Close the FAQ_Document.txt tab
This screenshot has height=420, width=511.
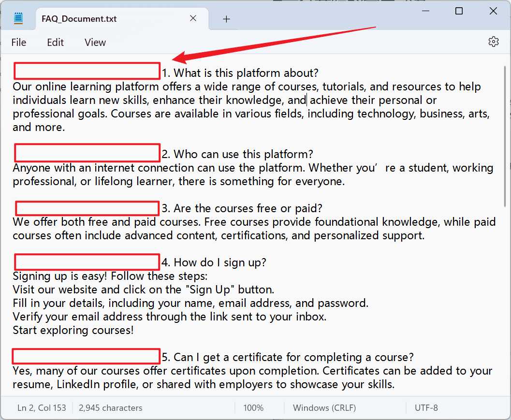tap(193, 18)
